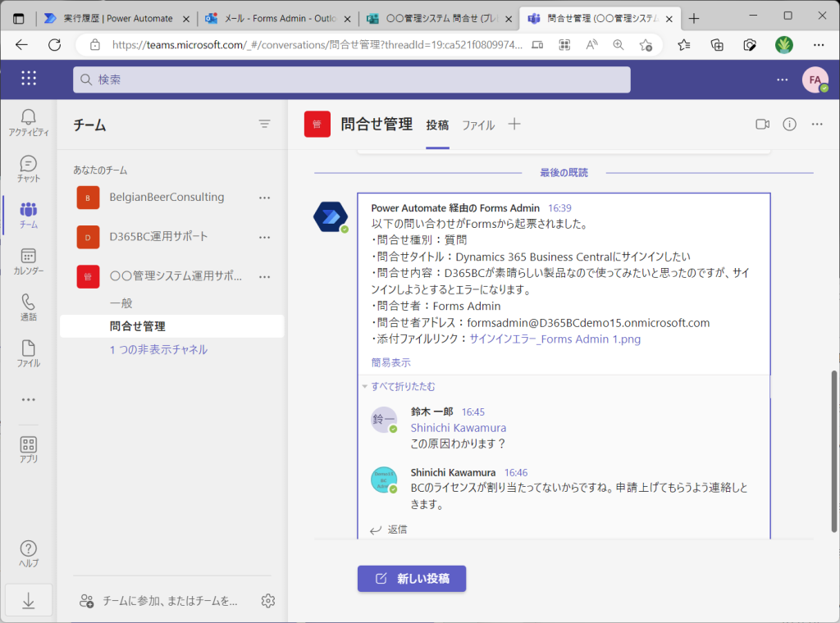This screenshot has width=840, height=623.
Task: Click 返信 to reply to thread
Action: 389,530
